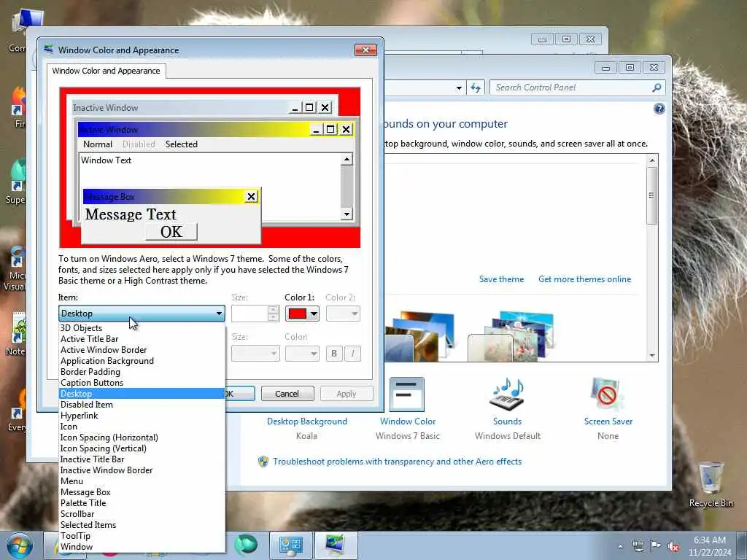
Task: Choose Message Box list entry
Action: pyautogui.click(x=142, y=492)
